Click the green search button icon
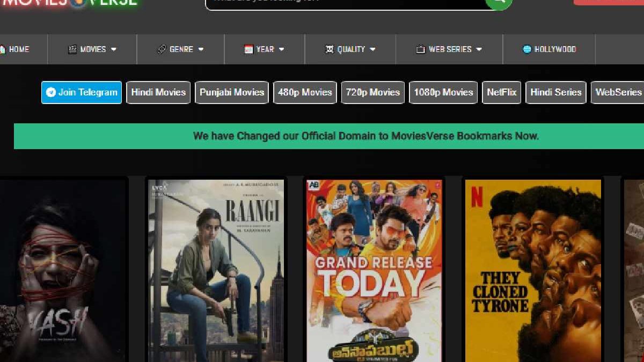This screenshot has height=362, width=644. point(499,2)
